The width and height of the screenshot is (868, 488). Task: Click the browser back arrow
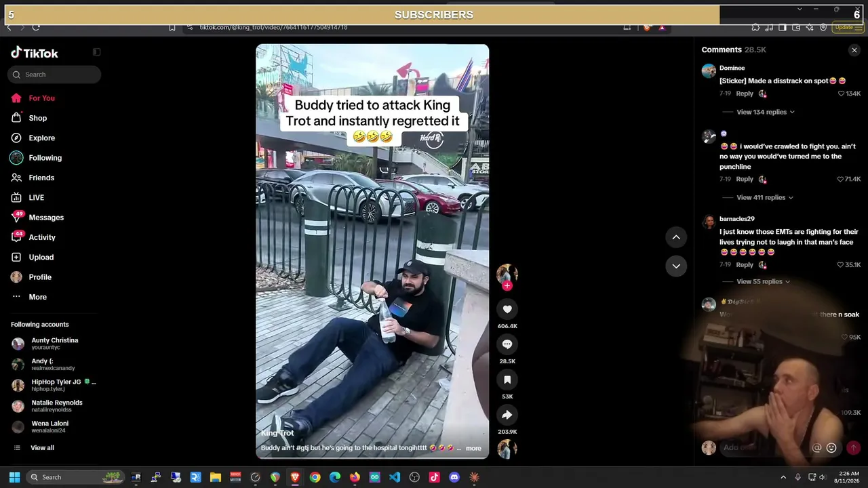click(9, 28)
